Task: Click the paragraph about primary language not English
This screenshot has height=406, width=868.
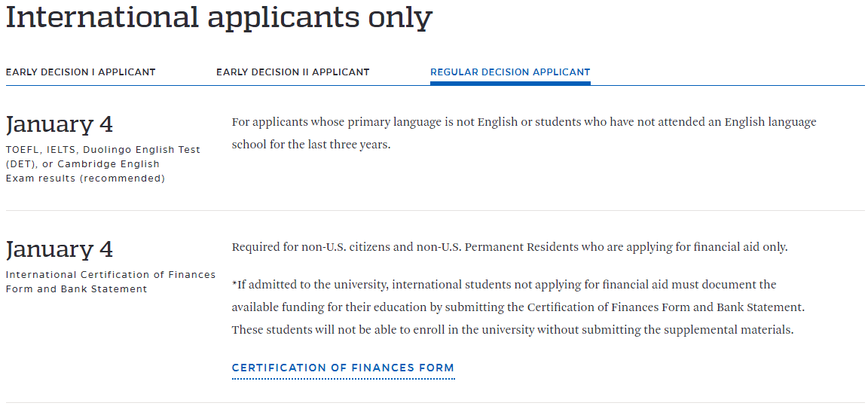Action: tap(524, 122)
